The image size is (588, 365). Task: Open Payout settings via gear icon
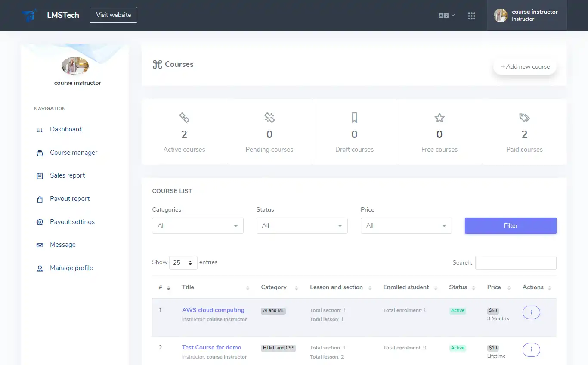coord(40,222)
